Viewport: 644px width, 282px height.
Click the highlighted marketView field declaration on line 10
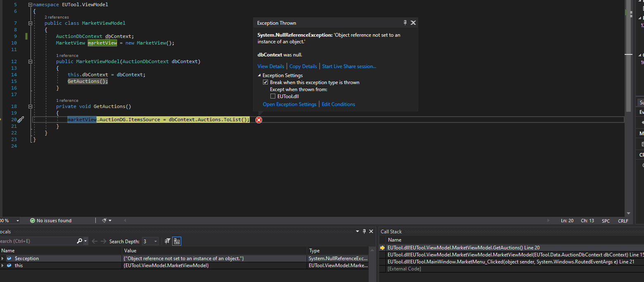[102, 43]
